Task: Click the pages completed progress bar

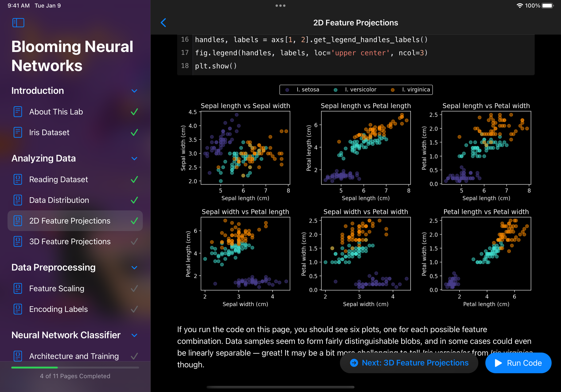Action: [75, 367]
